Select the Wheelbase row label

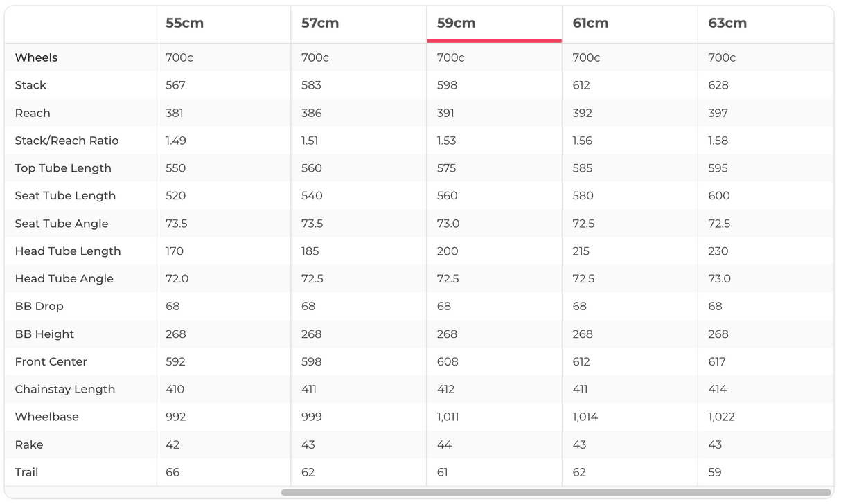(x=46, y=417)
